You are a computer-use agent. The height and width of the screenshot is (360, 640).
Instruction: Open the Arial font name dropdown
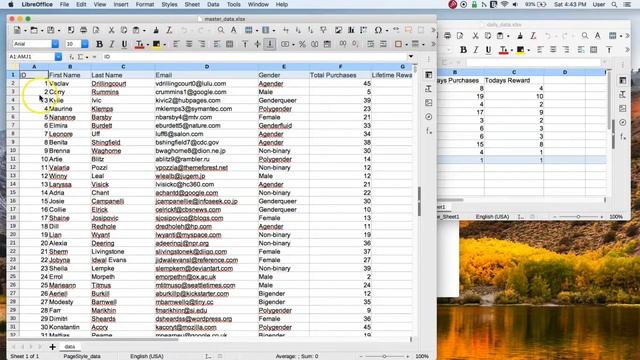pos(55,44)
